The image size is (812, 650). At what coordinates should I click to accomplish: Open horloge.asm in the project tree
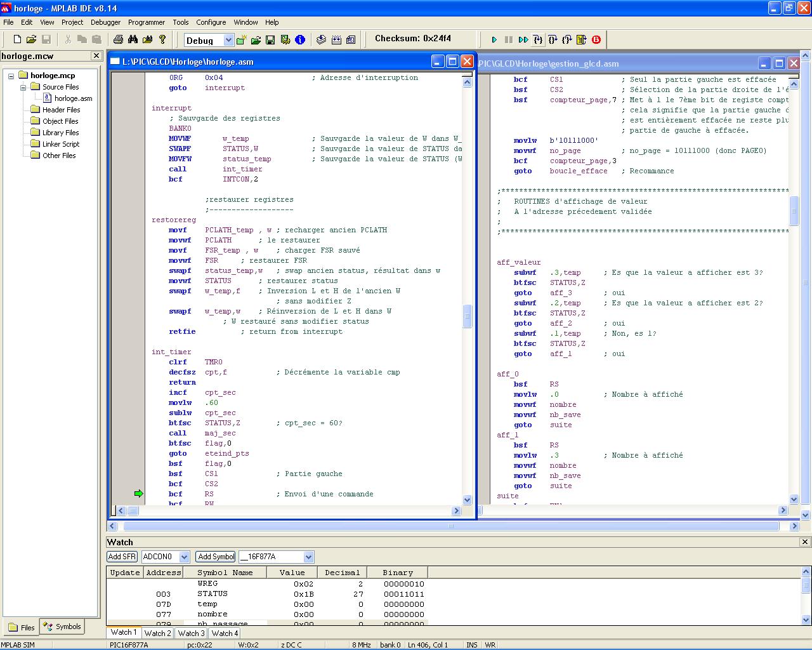pyautogui.click(x=73, y=98)
